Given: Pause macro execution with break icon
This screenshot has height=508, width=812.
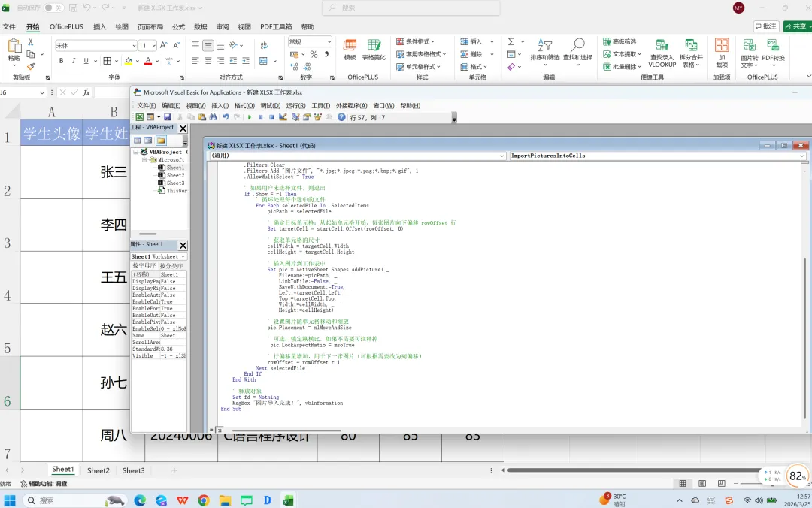Looking at the screenshot, I should [260, 117].
